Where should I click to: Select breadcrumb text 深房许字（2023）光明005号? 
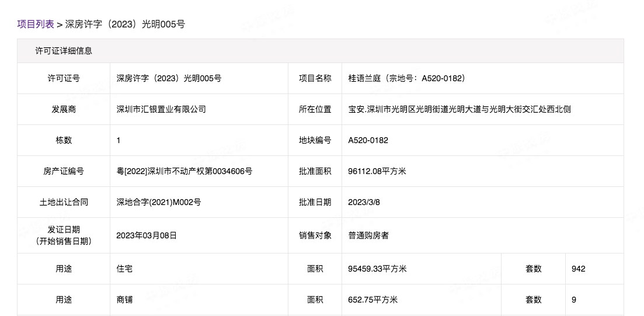[x=126, y=25]
